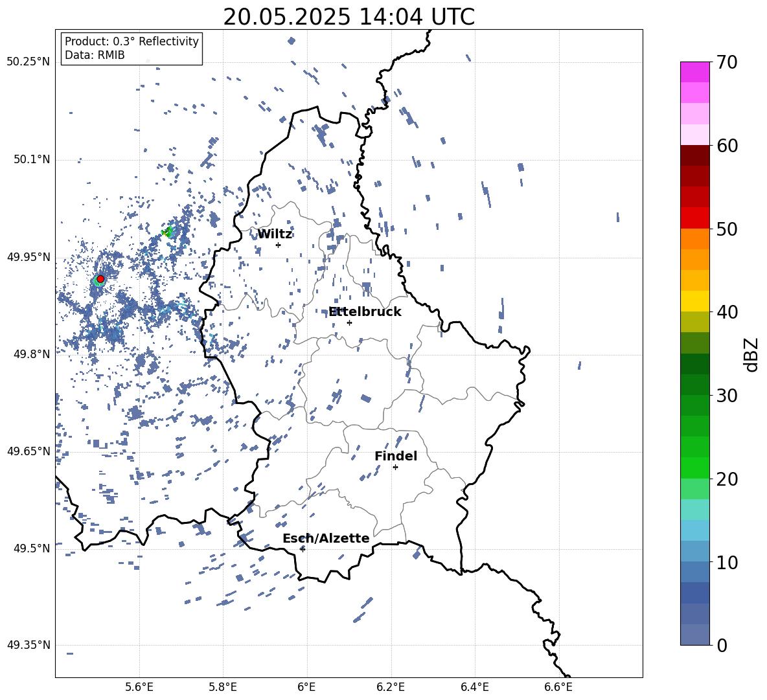Click the Wiltz station cross marker
The height and width of the screenshot is (700, 767).
tap(278, 245)
